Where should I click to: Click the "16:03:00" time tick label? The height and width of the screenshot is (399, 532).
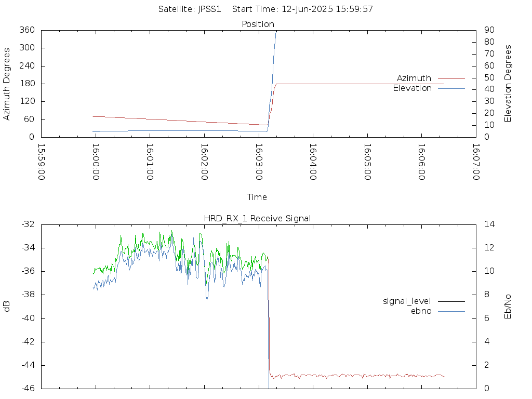tap(259, 162)
